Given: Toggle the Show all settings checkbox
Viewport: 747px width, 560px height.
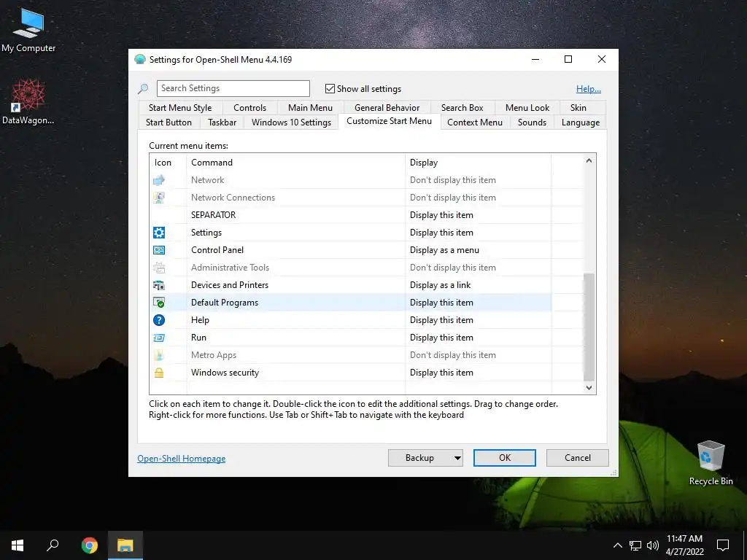Looking at the screenshot, I should pos(330,88).
